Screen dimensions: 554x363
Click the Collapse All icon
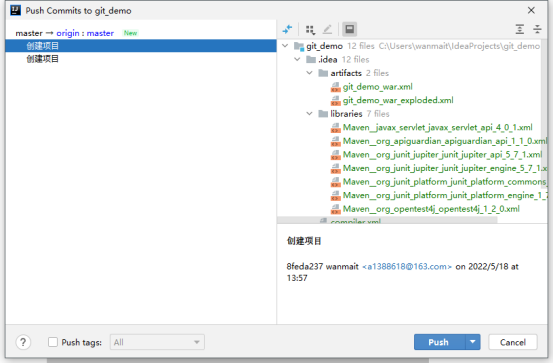tap(537, 29)
